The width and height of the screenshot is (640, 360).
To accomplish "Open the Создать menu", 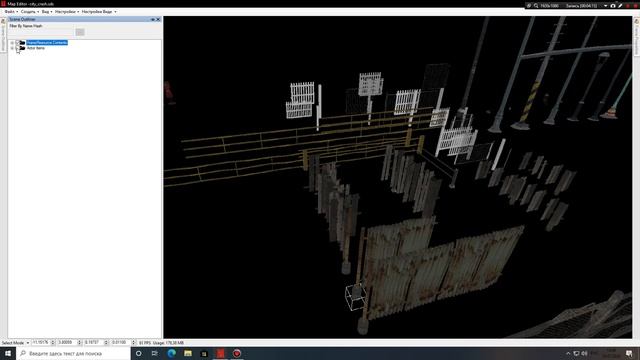I will (30, 12).
